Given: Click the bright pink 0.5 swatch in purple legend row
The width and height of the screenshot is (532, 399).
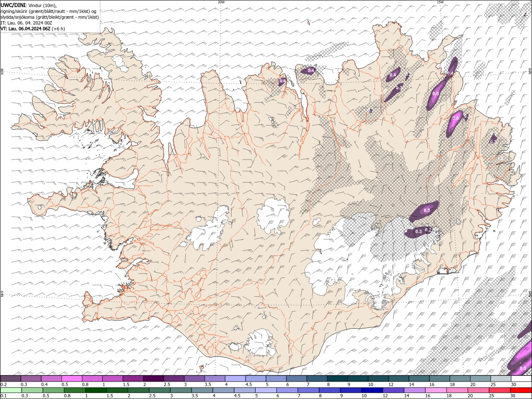Looking at the screenshot, I should click(72, 379).
